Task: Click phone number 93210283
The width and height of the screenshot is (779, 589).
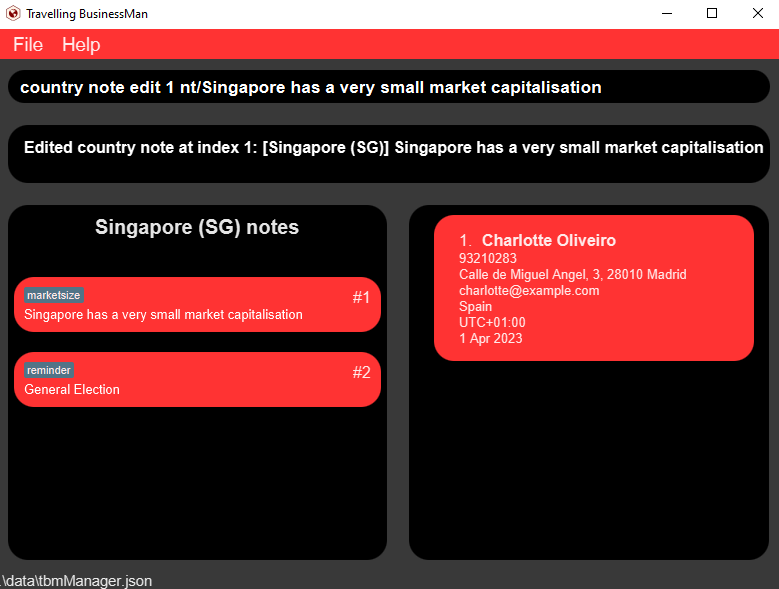Action: pos(488,258)
